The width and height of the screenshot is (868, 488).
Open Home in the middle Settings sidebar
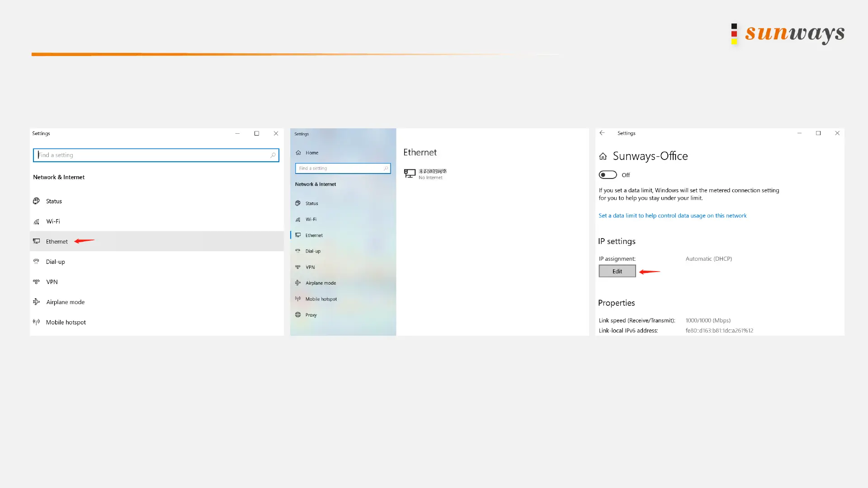pos(311,153)
